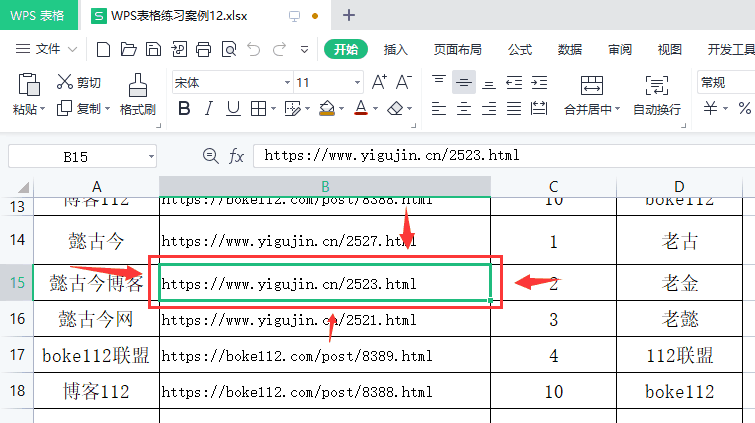Click the cell style draw icon

(292, 108)
